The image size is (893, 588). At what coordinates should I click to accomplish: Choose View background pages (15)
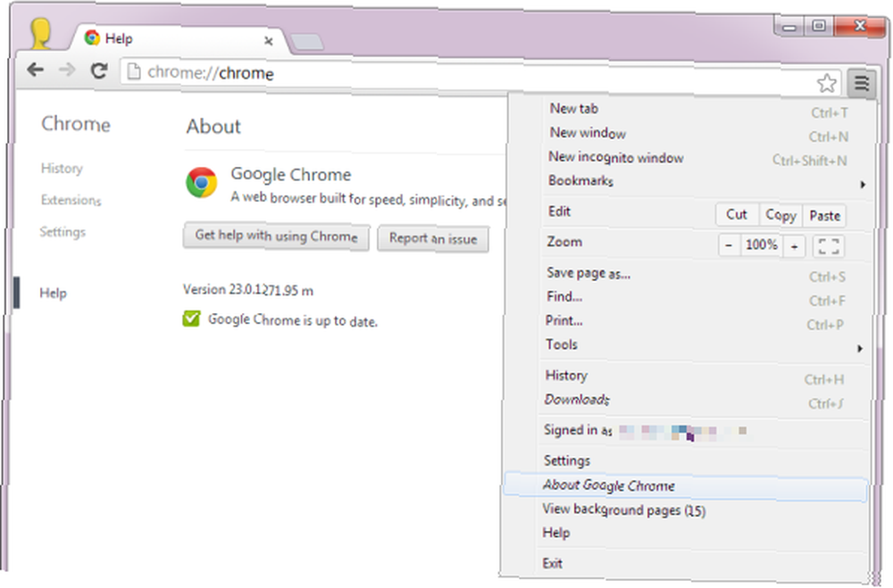[x=702, y=510]
